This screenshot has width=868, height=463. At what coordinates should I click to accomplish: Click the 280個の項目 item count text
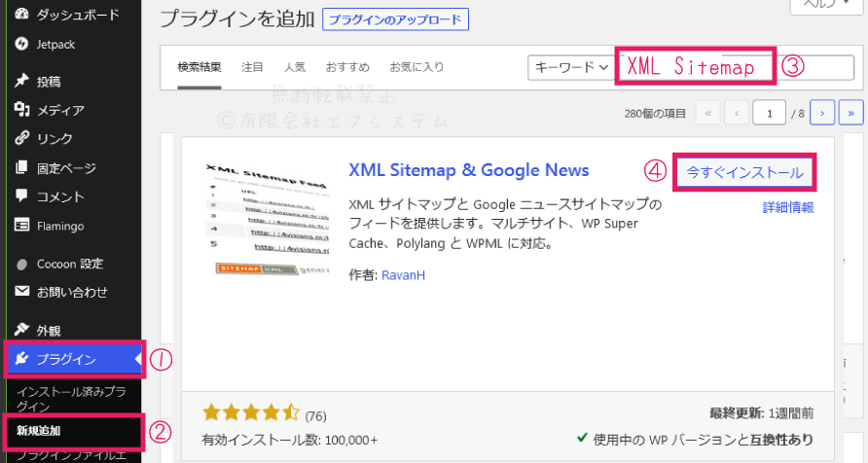tap(655, 114)
